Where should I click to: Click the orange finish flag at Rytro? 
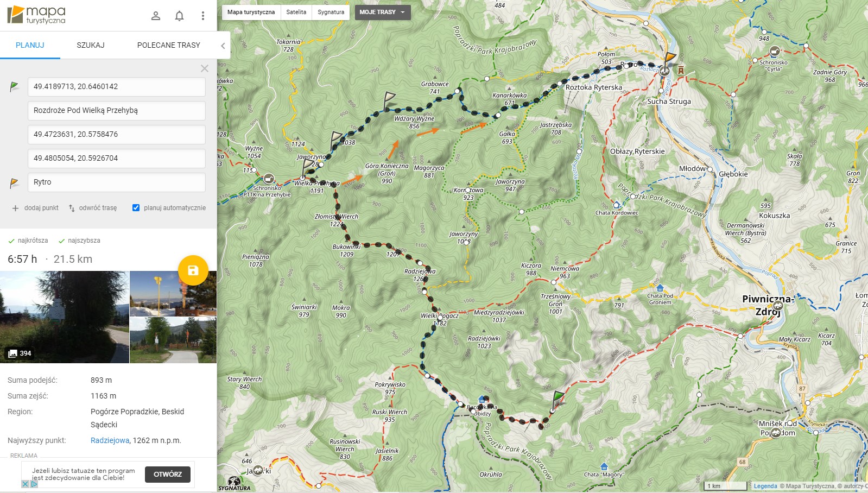point(670,58)
